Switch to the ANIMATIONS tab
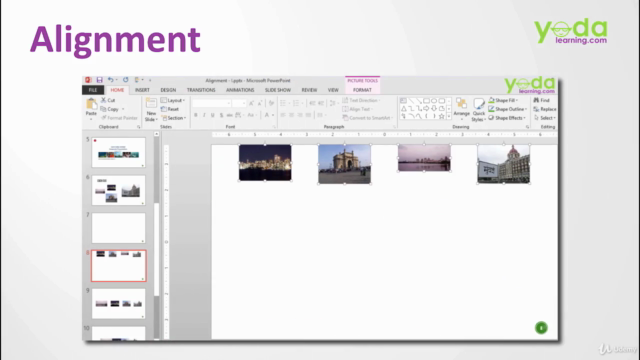The width and height of the screenshot is (640, 360). tap(240, 90)
